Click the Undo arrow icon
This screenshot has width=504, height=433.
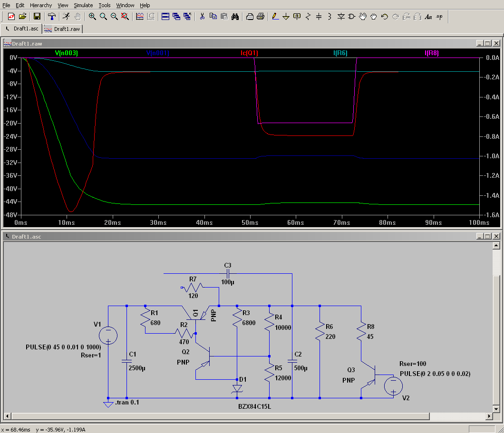tap(385, 17)
